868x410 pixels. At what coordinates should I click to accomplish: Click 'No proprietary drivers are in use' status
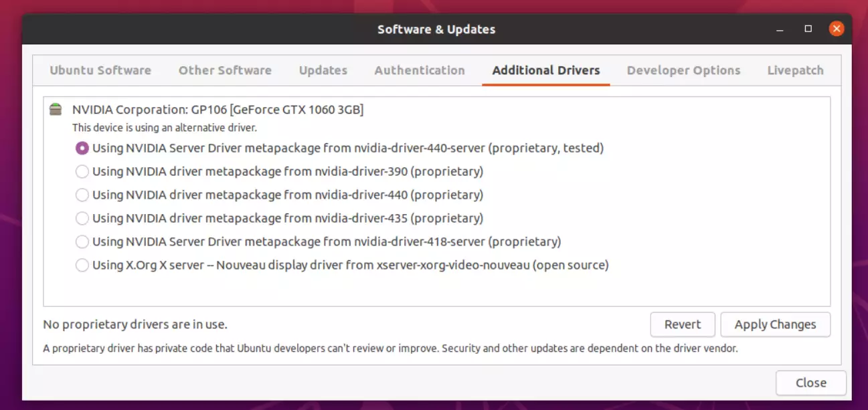pyautogui.click(x=135, y=324)
